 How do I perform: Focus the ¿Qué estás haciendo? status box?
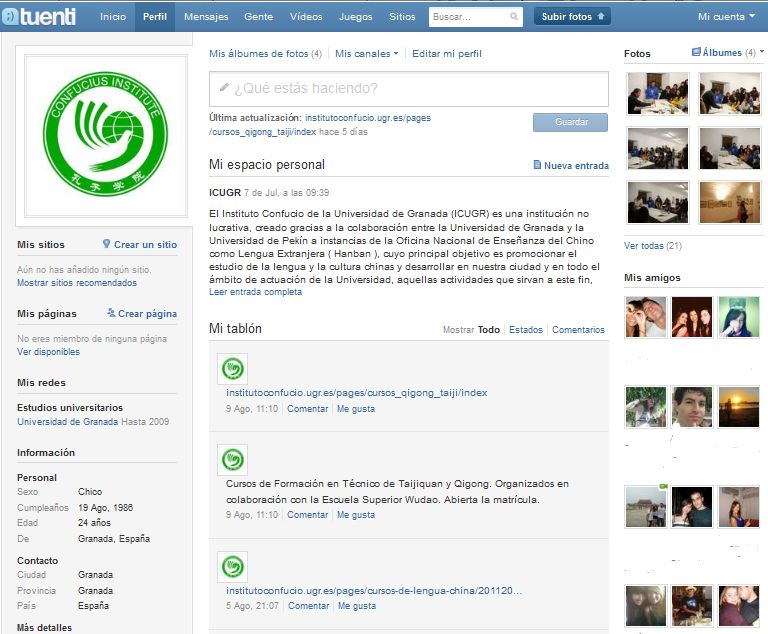pyautogui.click(x=409, y=88)
